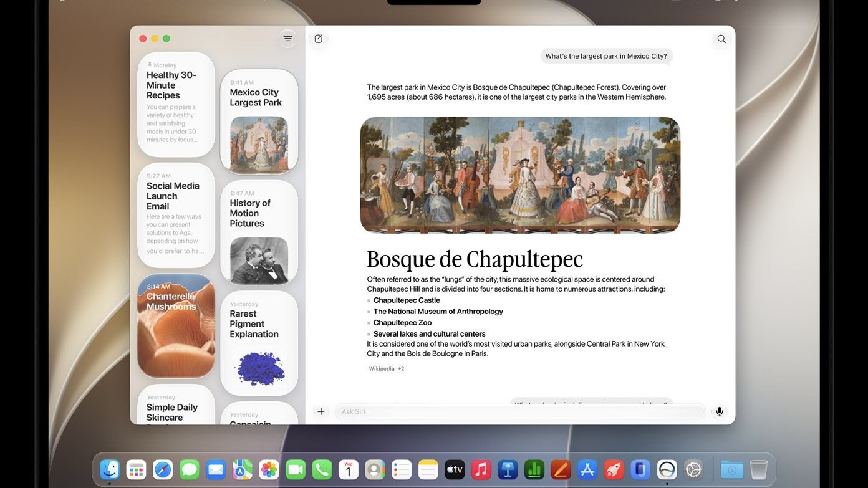
Task: Open the History of Motion Pictures card
Action: 259,233
